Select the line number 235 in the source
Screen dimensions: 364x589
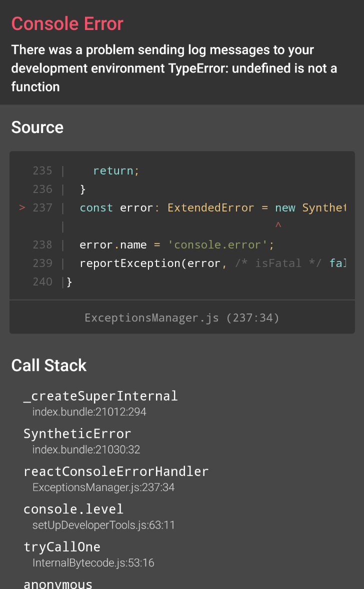click(42, 170)
